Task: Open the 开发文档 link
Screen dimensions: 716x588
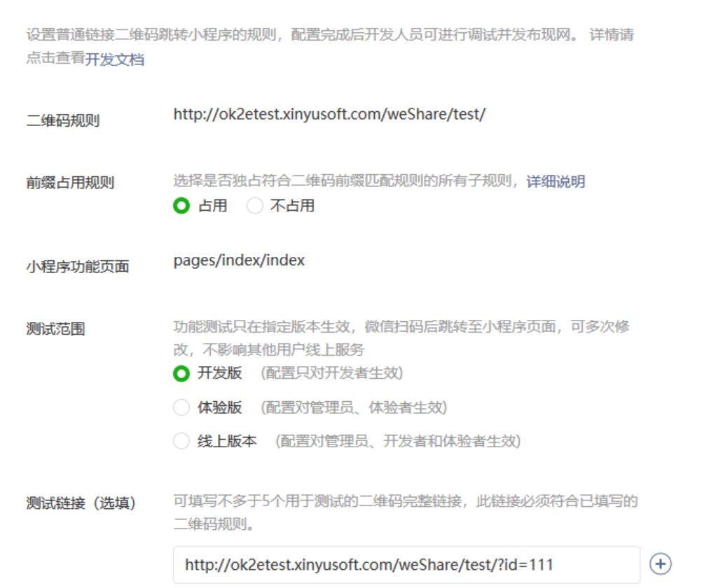Action: [x=115, y=60]
